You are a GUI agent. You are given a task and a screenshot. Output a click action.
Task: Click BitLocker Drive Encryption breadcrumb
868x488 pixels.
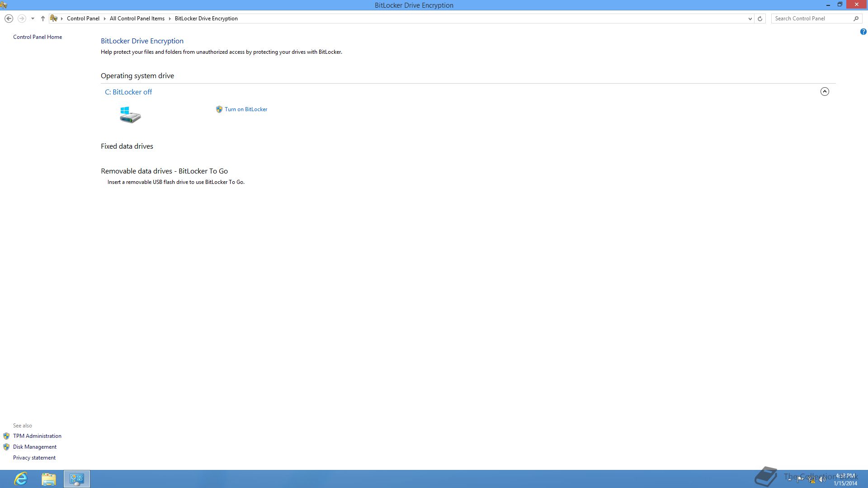coord(206,19)
